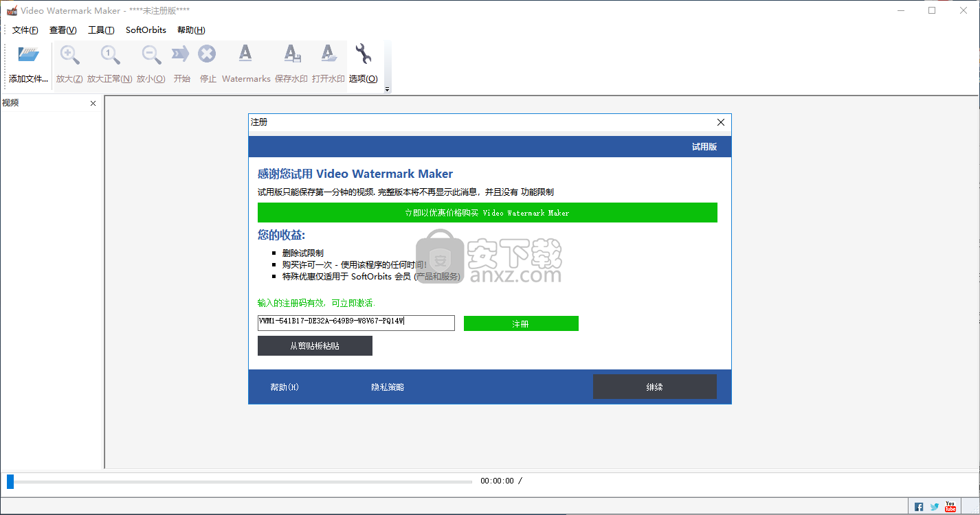
Task: Click the green buy Video Watermark Maker button
Action: coord(487,213)
